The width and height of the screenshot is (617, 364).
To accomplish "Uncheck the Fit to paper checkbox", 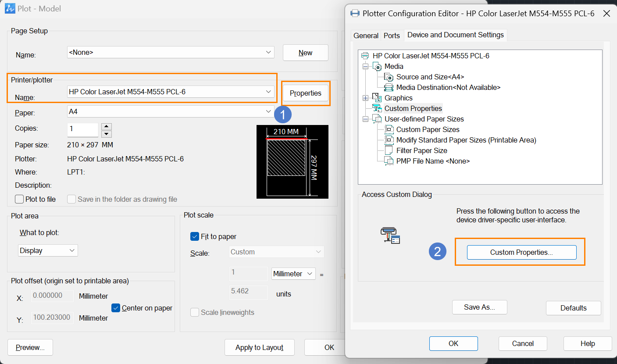I will (x=195, y=236).
